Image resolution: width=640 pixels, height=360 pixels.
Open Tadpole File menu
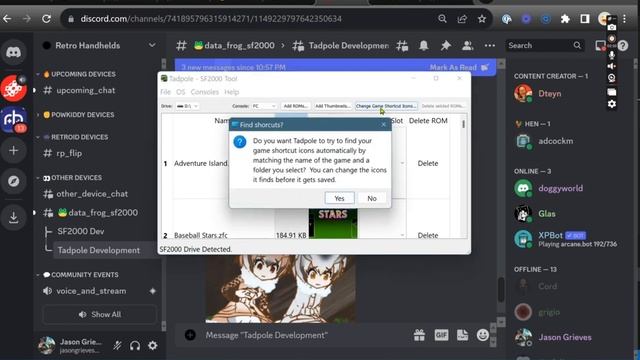point(165,92)
